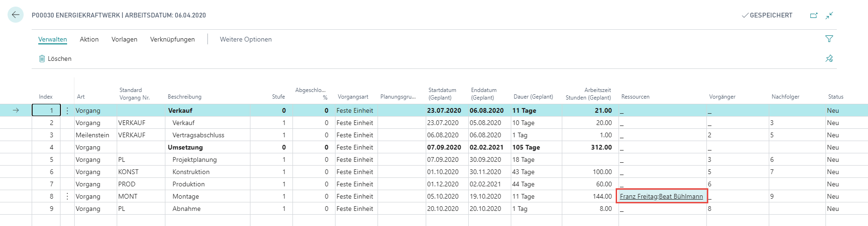The height and width of the screenshot is (226, 868).
Task: Click the PROD standard task cell
Action: (x=141, y=184)
